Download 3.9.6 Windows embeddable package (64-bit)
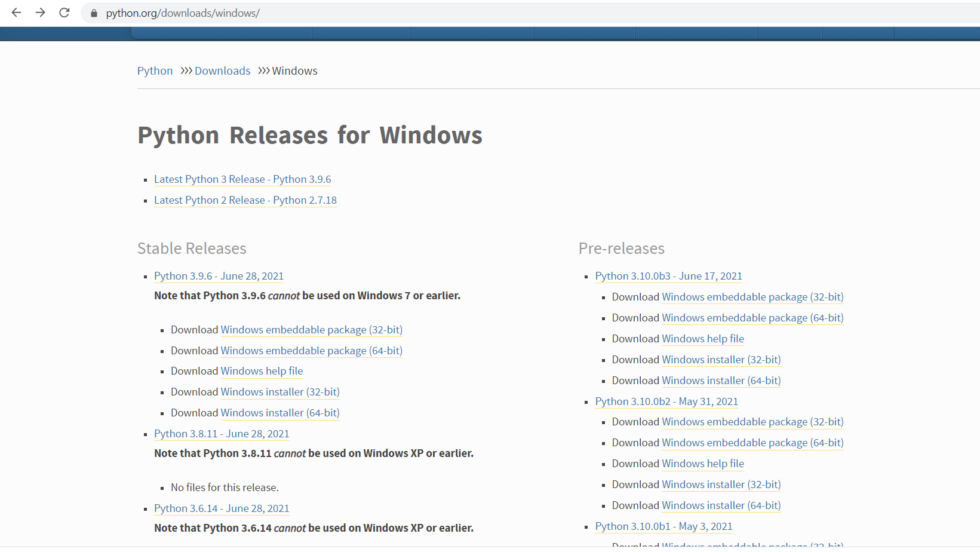Screen dimensions: 980x552 click(x=312, y=351)
